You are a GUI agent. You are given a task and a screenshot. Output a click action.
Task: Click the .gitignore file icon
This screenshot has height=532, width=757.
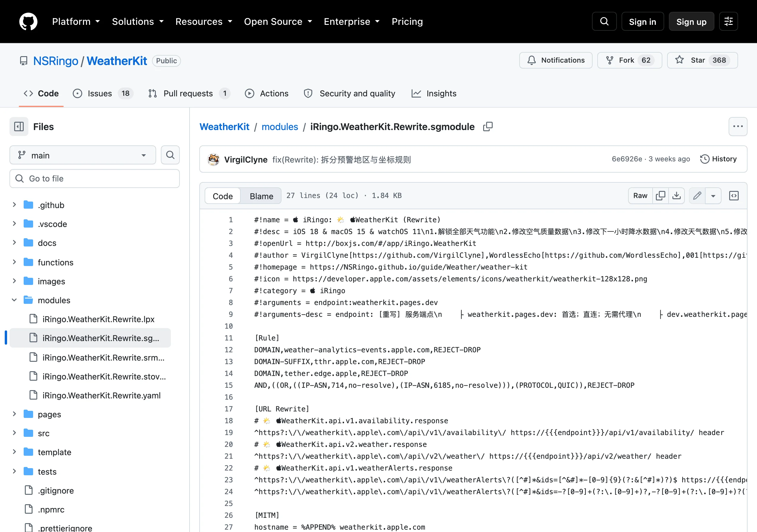click(x=29, y=490)
